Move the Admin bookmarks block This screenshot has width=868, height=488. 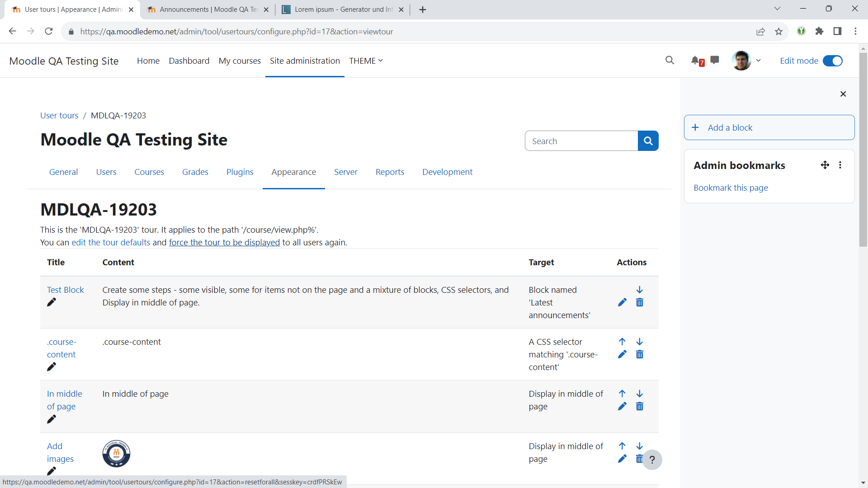(825, 165)
